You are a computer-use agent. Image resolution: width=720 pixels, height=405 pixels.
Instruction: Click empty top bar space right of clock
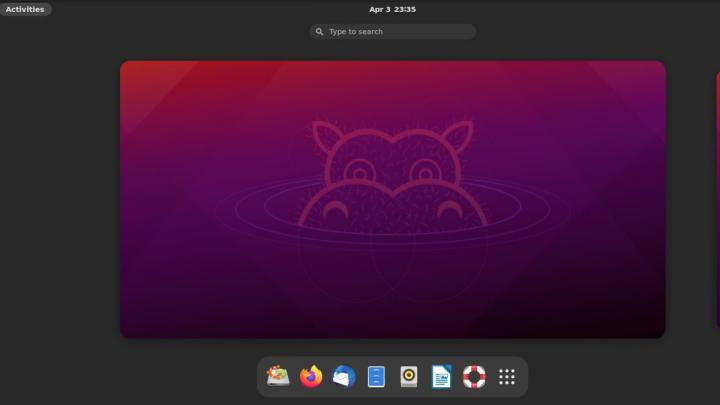coord(560,9)
